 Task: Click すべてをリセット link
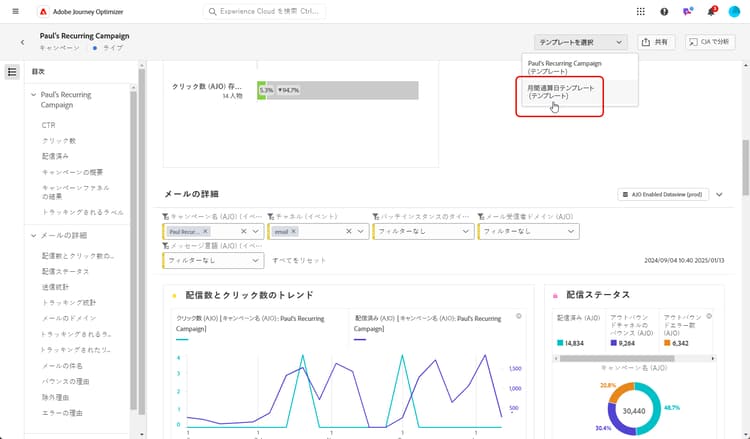[x=299, y=261]
